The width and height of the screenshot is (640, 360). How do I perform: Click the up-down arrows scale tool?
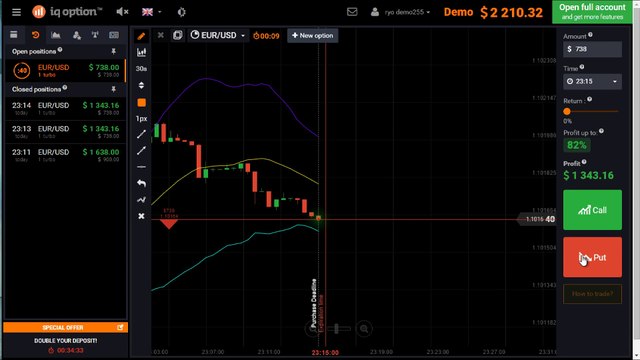click(141, 85)
